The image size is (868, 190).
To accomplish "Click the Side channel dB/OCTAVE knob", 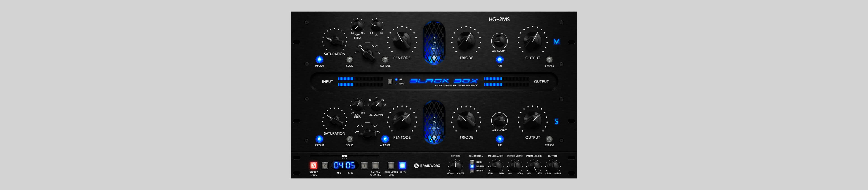I will point(376,105).
